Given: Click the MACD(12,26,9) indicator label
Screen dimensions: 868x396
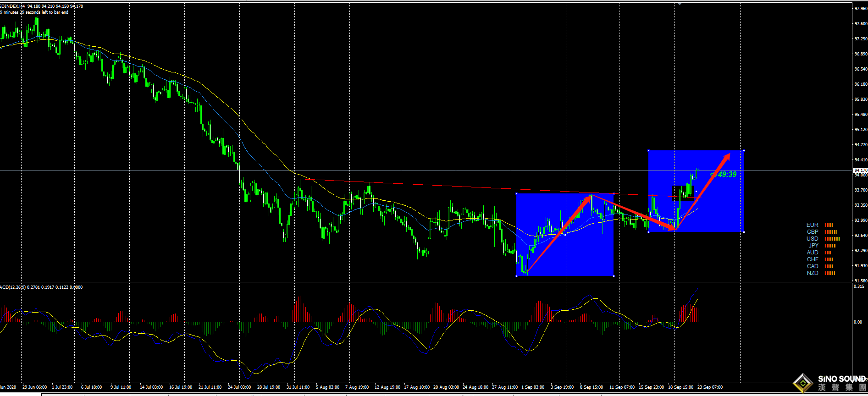Looking at the screenshot, I should click(13, 287).
